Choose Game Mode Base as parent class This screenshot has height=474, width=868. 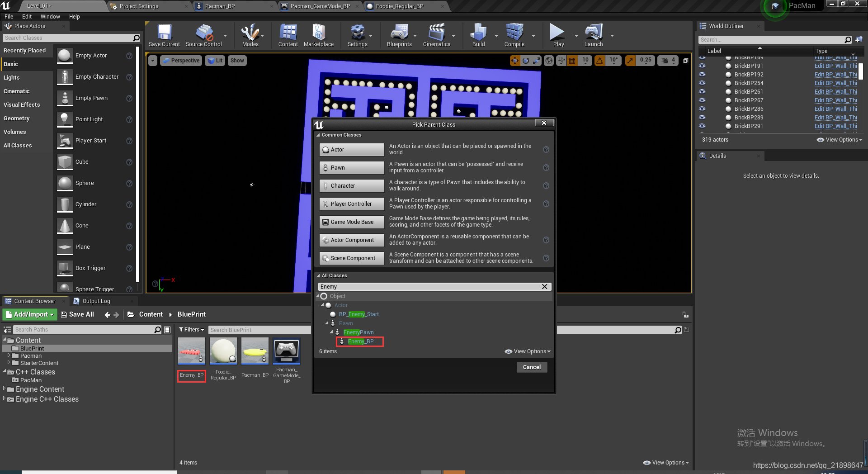pyautogui.click(x=352, y=222)
